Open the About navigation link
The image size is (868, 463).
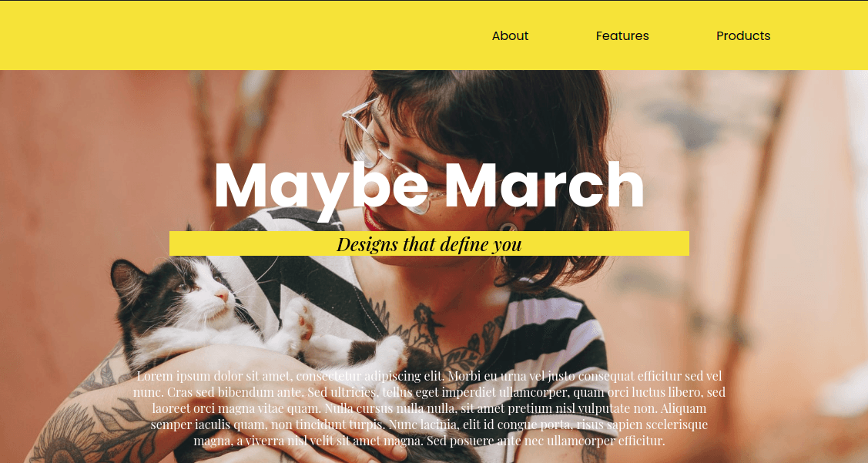pos(510,36)
